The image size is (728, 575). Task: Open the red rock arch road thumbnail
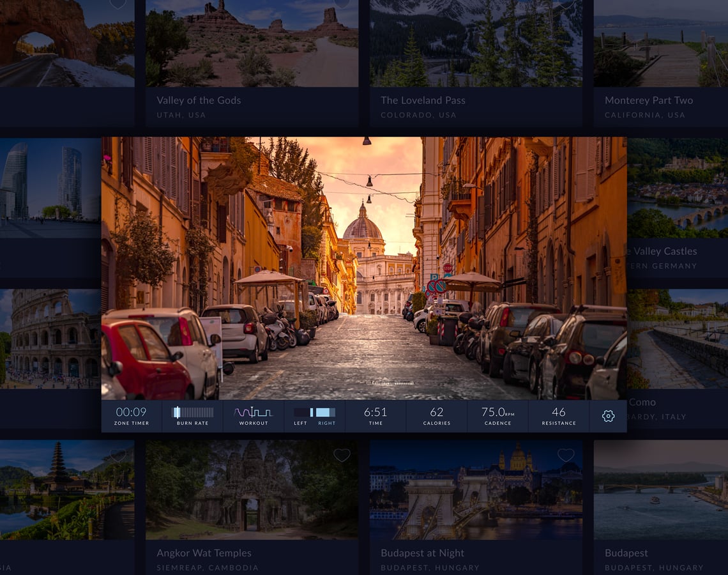[67, 43]
